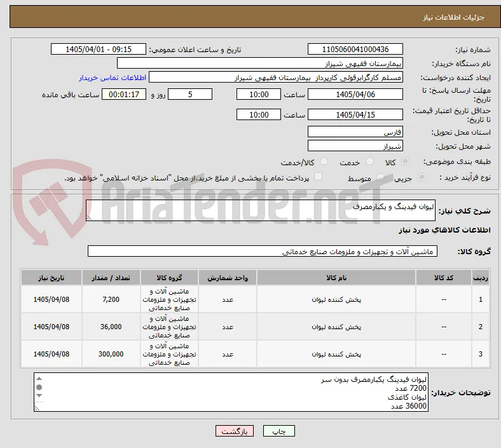This screenshot has width=501, height=448.
Task: Click the بیمارستان فقیهی شیراز buyer name field
Action: (260, 63)
